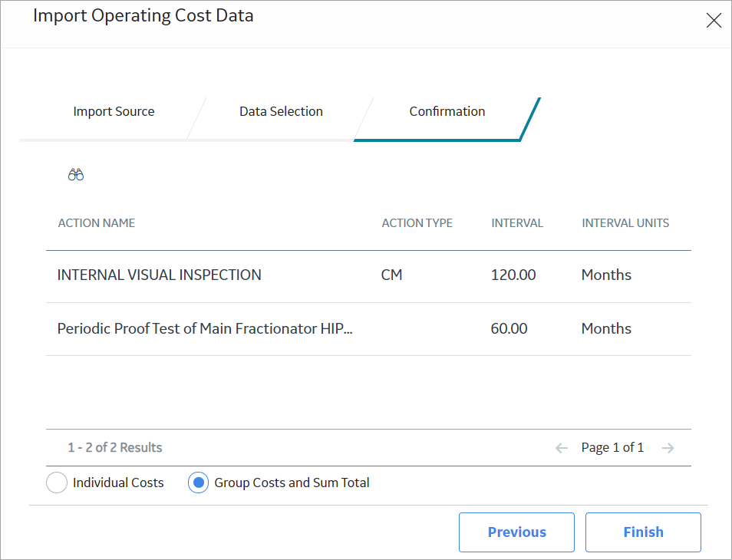732x560 pixels.
Task: Open the Confirmation step tab
Action: pyautogui.click(x=447, y=111)
